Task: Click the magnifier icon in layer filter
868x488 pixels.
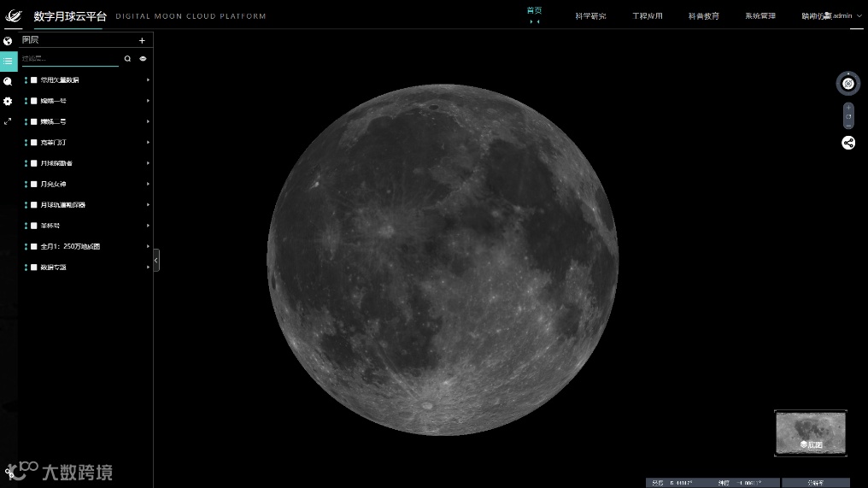Action: [127, 59]
